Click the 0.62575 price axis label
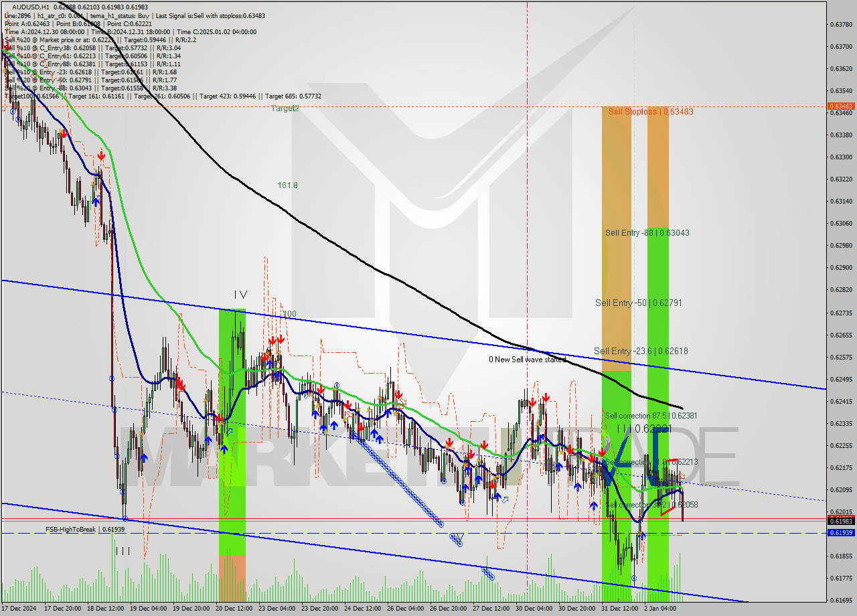857x616 pixels. pos(840,357)
